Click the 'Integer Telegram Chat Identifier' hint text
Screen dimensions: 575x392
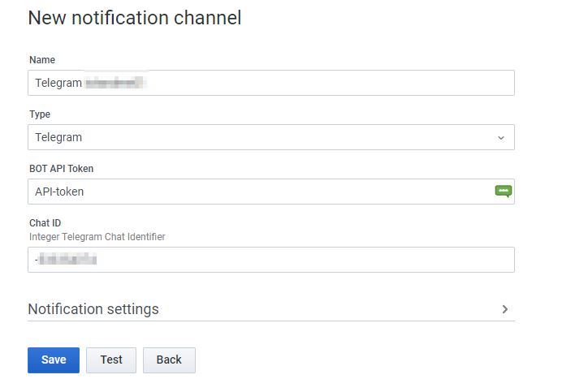pyautogui.click(x=97, y=237)
